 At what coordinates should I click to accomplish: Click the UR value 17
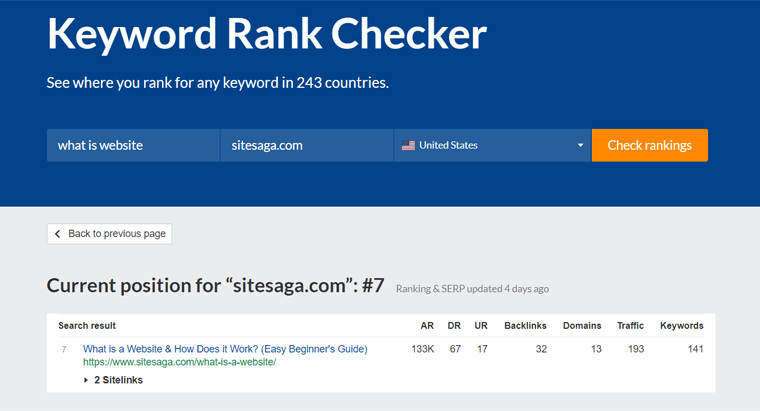point(482,349)
